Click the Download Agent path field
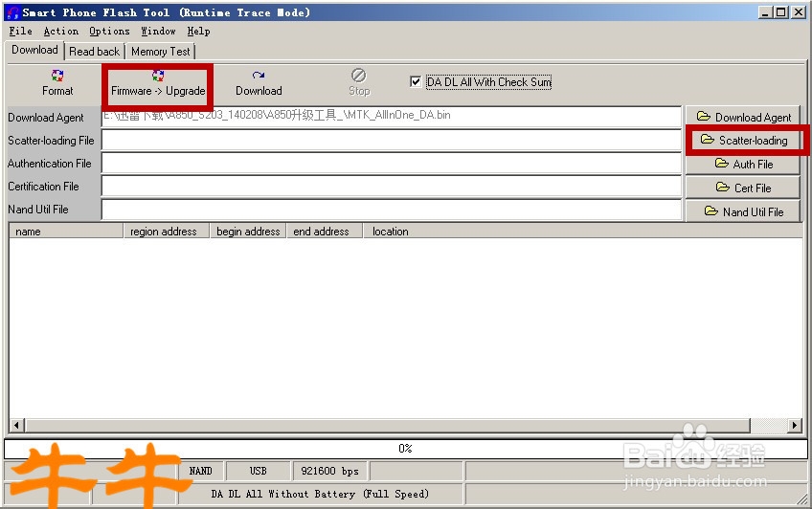 click(392, 117)
